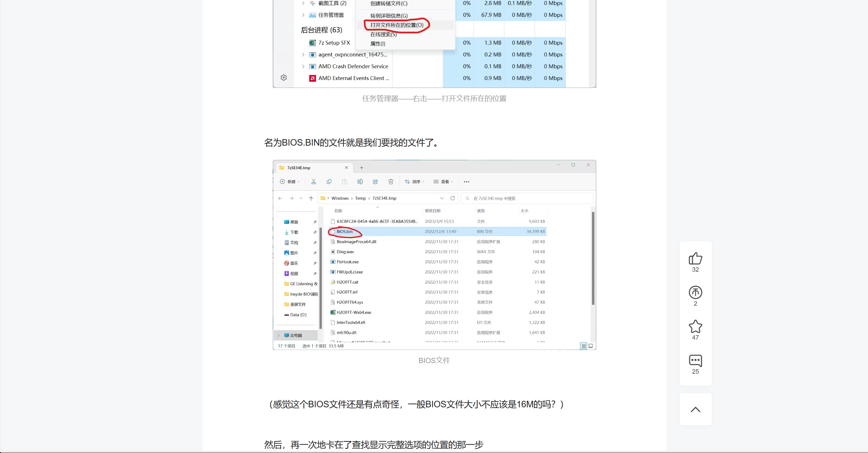The height and width of the screenshot is (453, 868).
Task: Click the refresh icon beside the address bar
Action: tap(452, 198)
